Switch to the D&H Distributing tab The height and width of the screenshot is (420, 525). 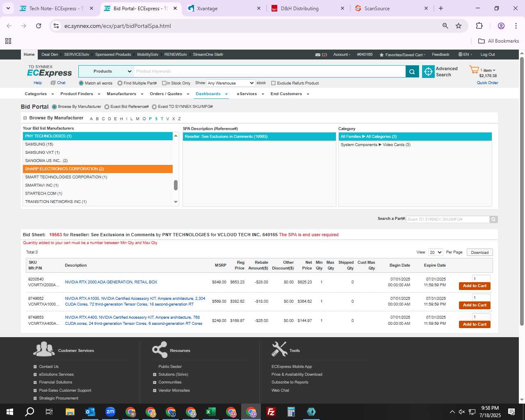307,8
